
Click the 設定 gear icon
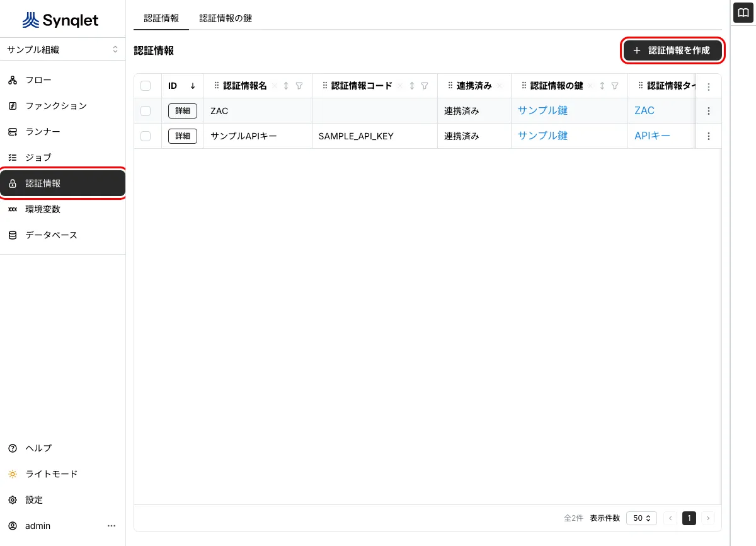pos(13,500)
